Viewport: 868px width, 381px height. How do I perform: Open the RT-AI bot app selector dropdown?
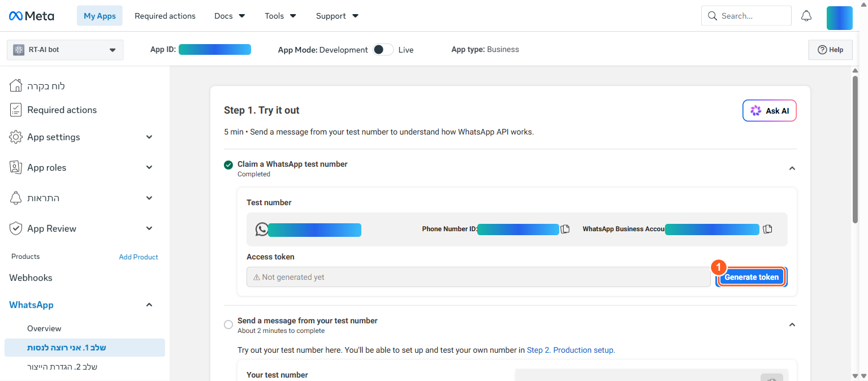[65, 50]
